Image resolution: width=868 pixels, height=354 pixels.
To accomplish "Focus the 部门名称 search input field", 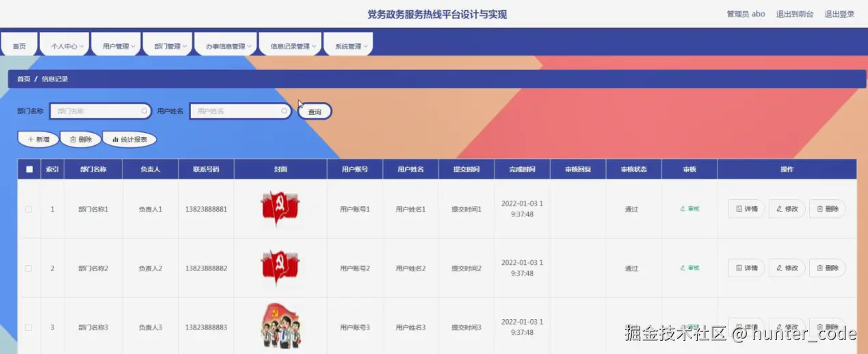I will point(100,111).
